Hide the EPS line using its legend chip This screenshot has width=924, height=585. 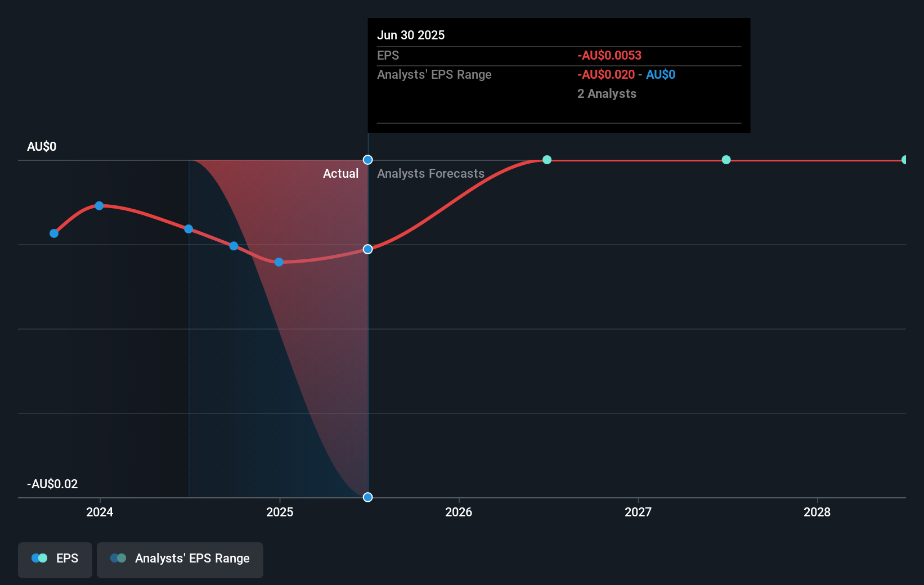(55, 559)
